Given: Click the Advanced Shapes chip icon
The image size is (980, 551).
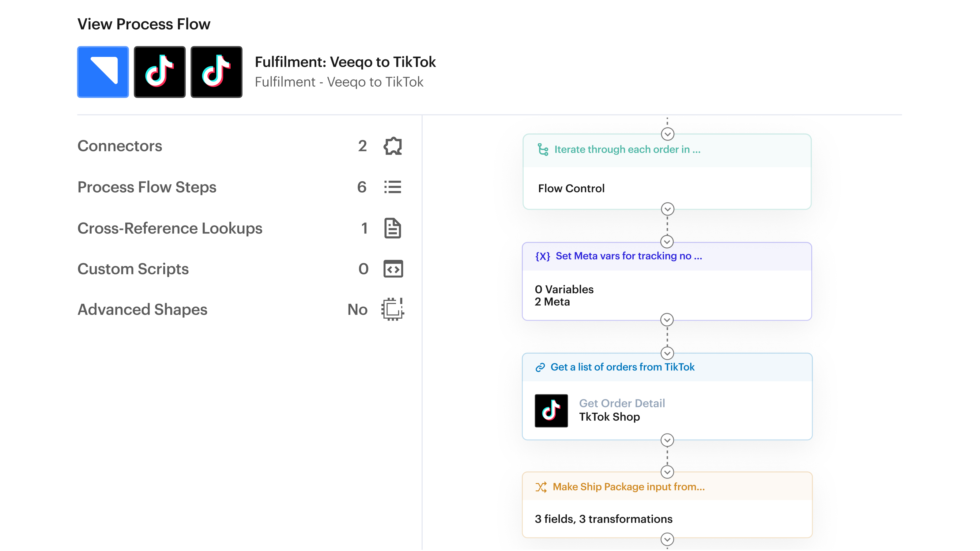Looking at the screenshot, I should coord(393,309).
